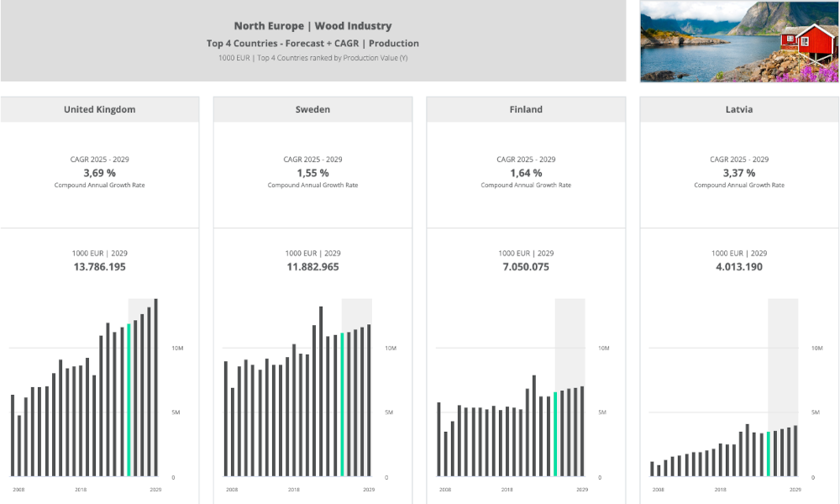Click Sweden's CAGR value 1,55 %
840x504 pixels.
[x=312, y=173]
